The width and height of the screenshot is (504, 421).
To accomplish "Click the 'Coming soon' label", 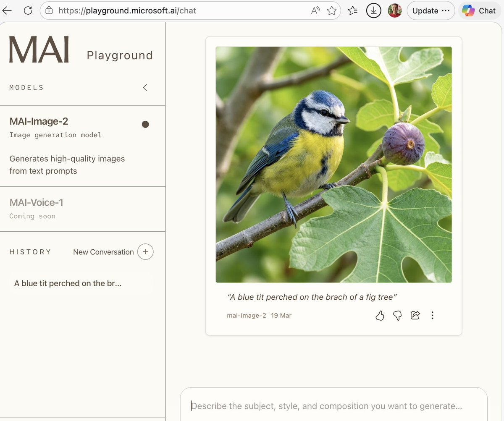I will (32, 216).
